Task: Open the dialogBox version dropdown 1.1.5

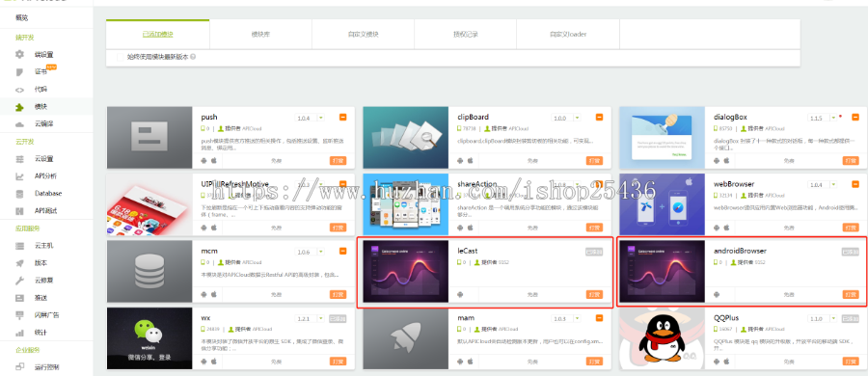Action: pos(822,118)
